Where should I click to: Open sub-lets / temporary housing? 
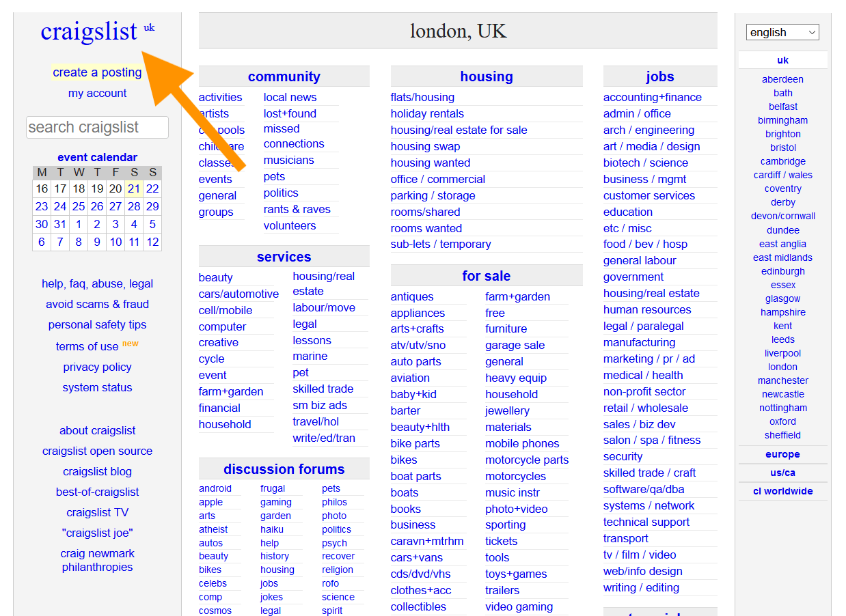pos(441,244)
